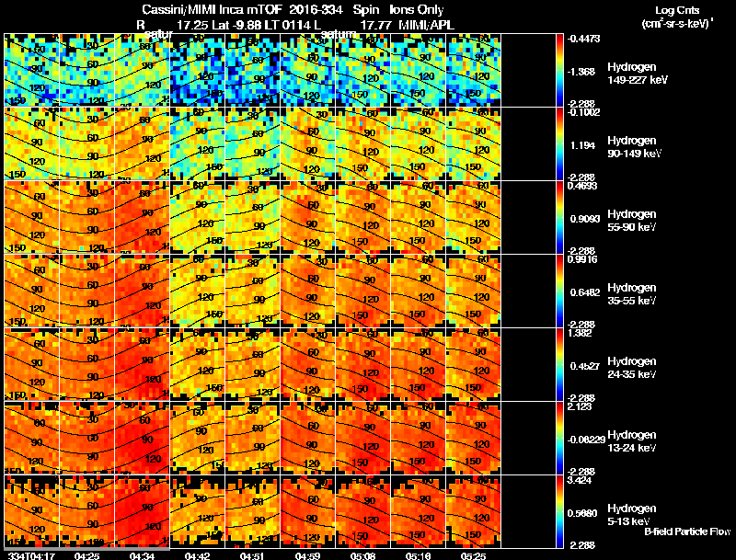This screenshot has width=736, height=560.
Task: Select the Hydrogen 13-24 keV label
Action: point(632,441)
